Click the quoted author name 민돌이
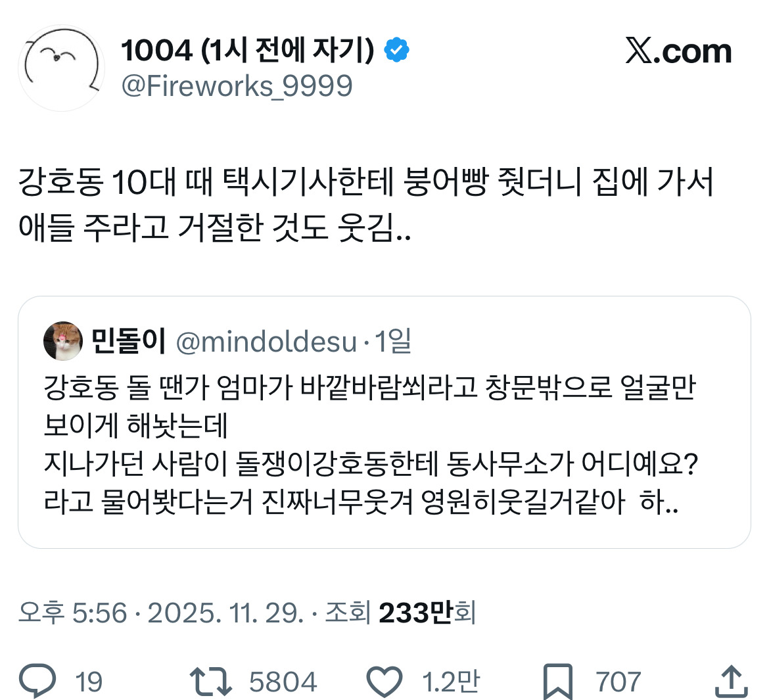 coord(128,341)
